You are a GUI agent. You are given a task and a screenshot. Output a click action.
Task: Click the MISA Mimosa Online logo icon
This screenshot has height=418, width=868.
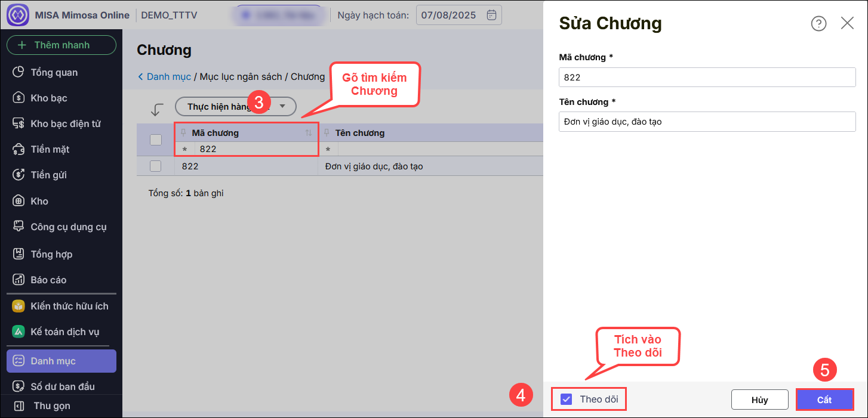coord(18,15)
